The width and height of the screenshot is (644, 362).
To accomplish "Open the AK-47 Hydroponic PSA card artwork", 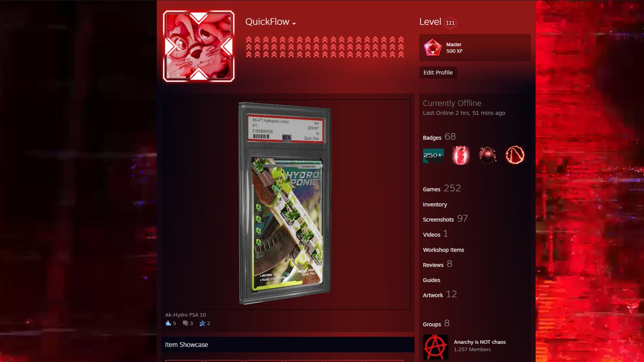I will pyautogui.click(x=288, y=204).
